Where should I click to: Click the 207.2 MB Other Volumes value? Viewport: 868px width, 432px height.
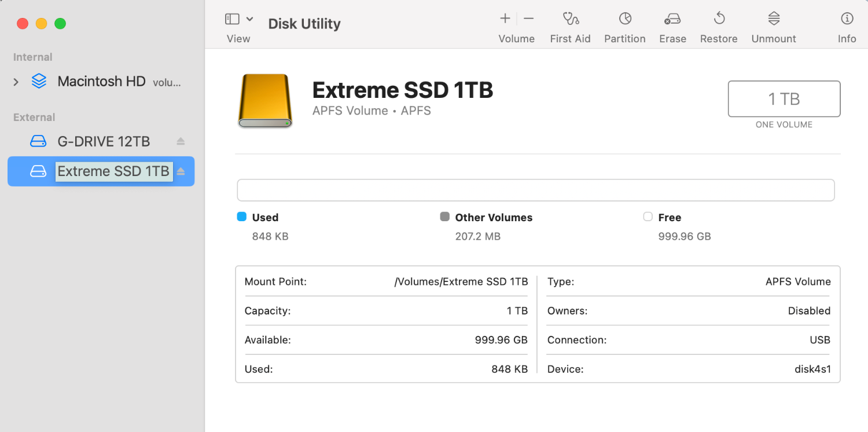[478, 236]
